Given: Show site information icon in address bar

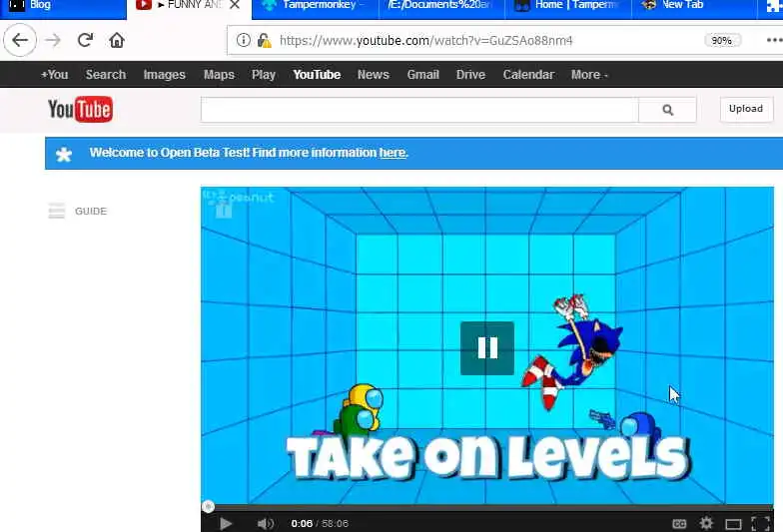Looking at the screenshot, I should [244, 40].
